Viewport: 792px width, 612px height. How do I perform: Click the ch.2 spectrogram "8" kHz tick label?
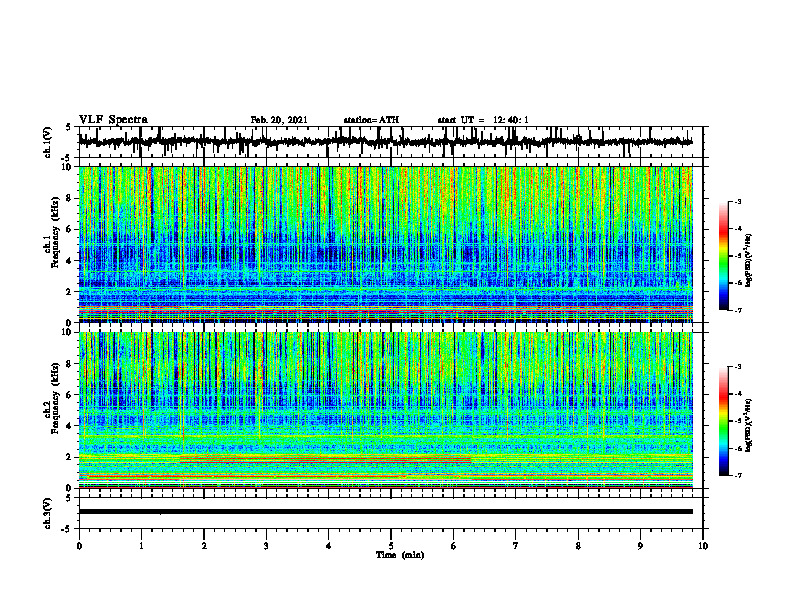click(70, 364)
